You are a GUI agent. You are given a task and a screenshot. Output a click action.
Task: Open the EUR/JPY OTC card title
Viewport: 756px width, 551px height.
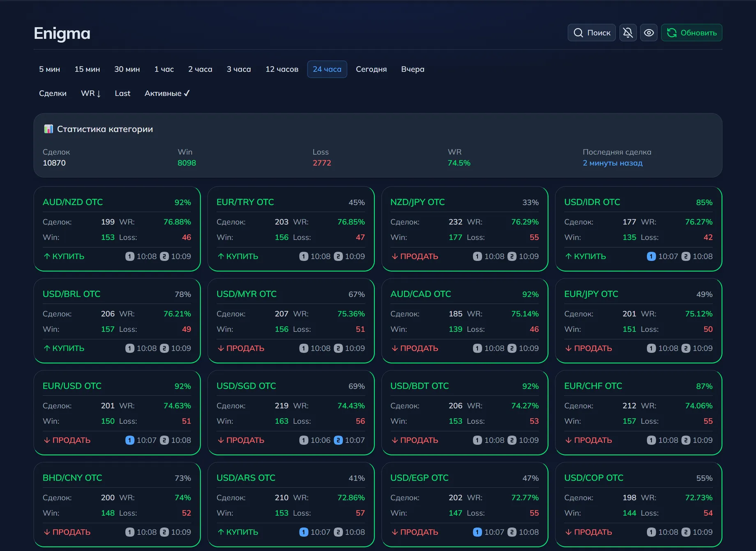point(591,294)
